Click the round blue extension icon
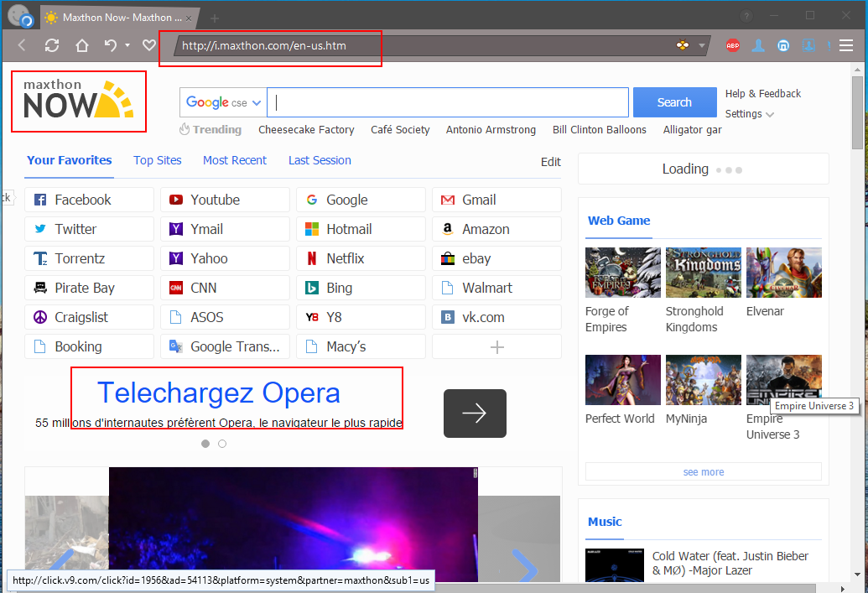This screenshot has width=868, height=593. pyautogui.click(x=783, y=45)
